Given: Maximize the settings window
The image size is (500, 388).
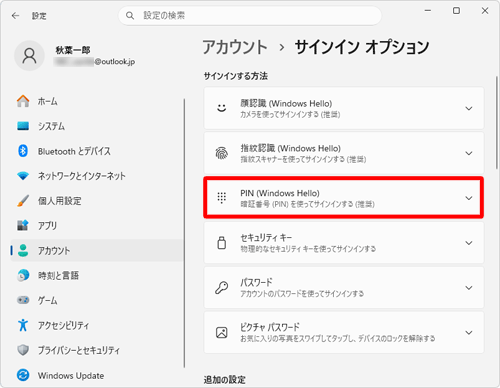Looking at the screenshot, I should coord(456,11).
